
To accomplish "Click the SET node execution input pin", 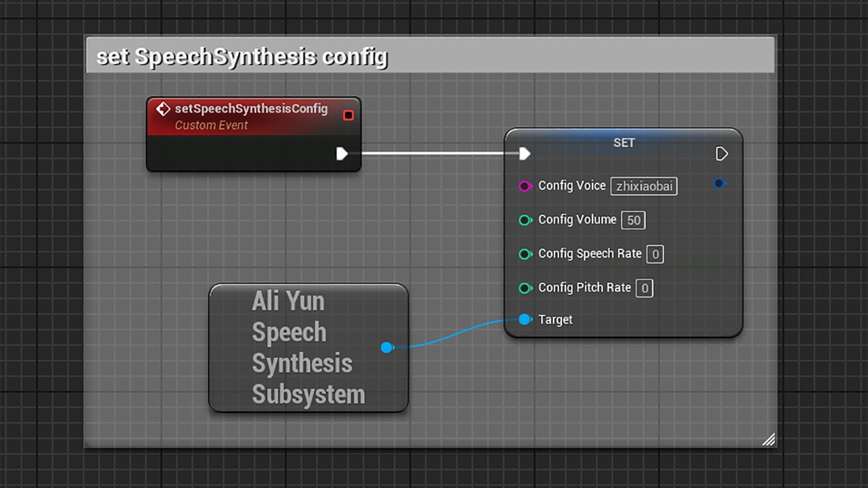I will pos(524,154).
